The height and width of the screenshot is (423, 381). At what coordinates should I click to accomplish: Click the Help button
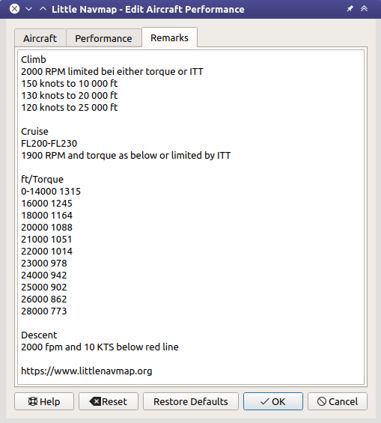[44, 401]
